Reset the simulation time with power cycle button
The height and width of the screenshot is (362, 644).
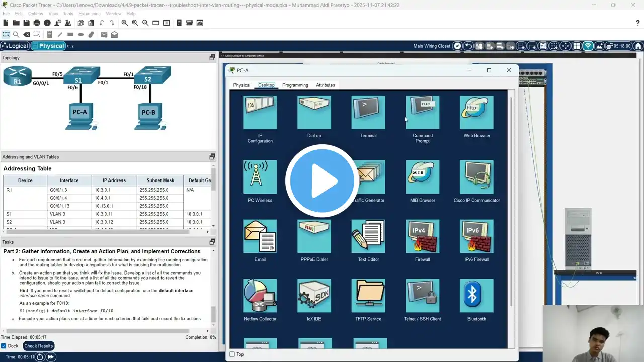(40, 357)
